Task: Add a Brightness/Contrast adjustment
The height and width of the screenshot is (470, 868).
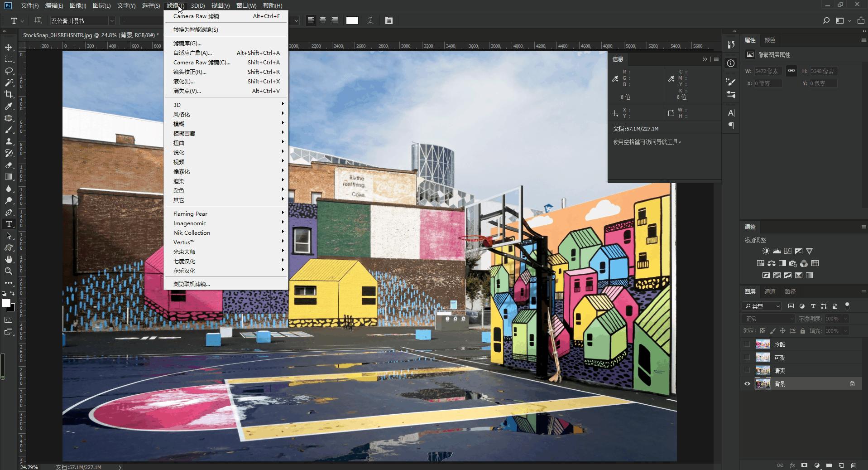Action: (765, 251)
